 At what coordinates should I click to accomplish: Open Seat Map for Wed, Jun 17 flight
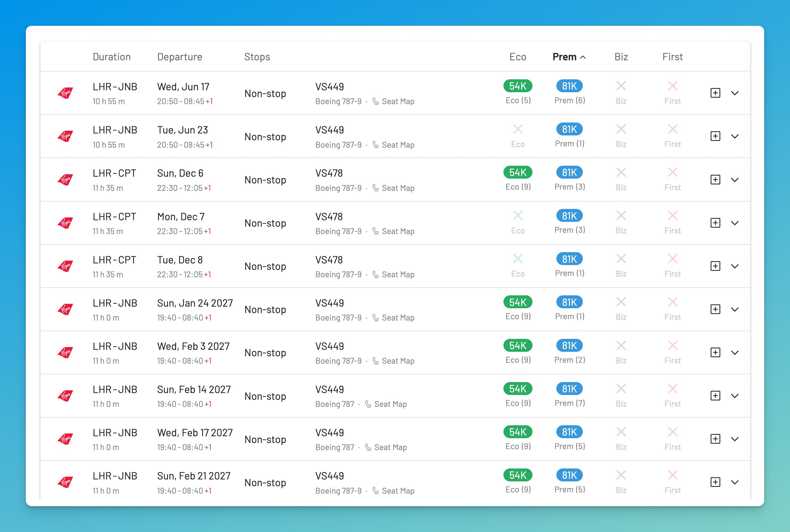pyautogui.click(x=398, y=102)
